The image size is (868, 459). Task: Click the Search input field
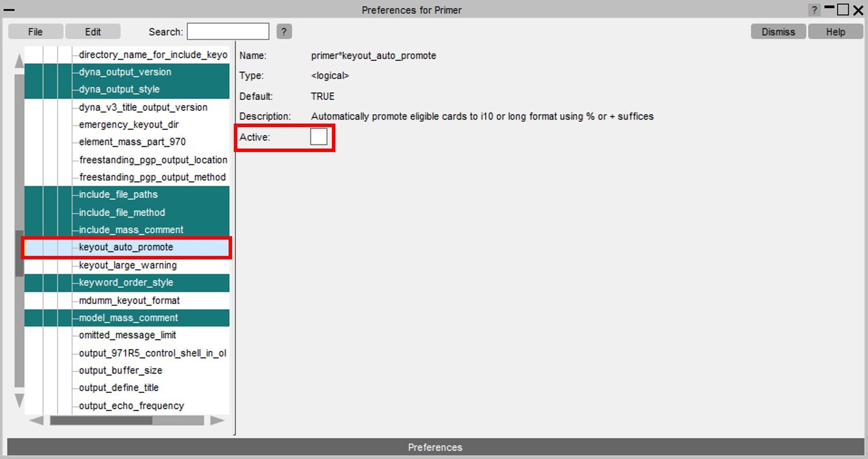[228, 31]
